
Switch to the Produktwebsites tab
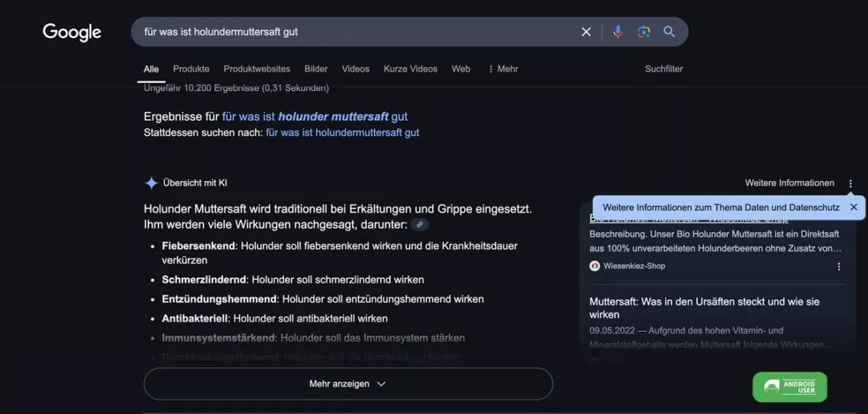pos(257,68)
